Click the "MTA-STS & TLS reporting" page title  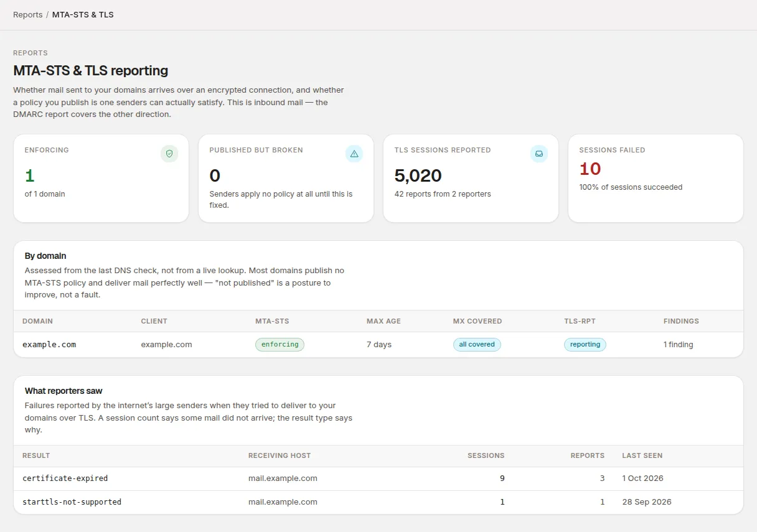pos(91,71)
